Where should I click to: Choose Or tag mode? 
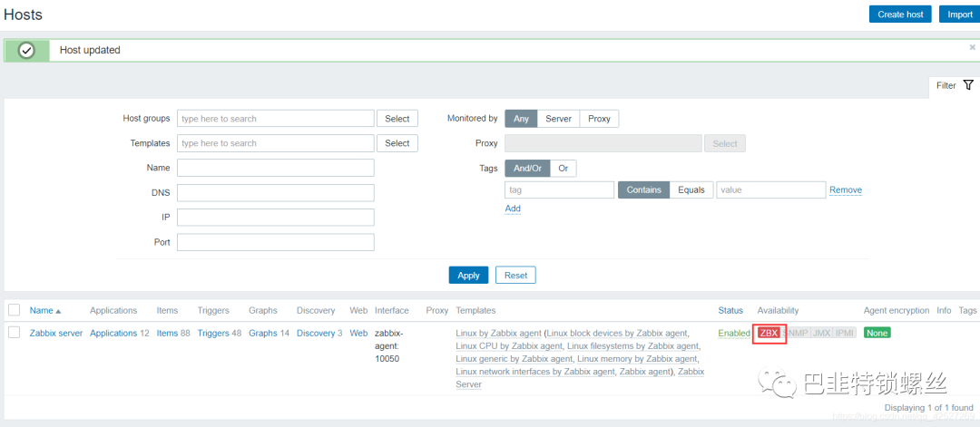(563, 169)
